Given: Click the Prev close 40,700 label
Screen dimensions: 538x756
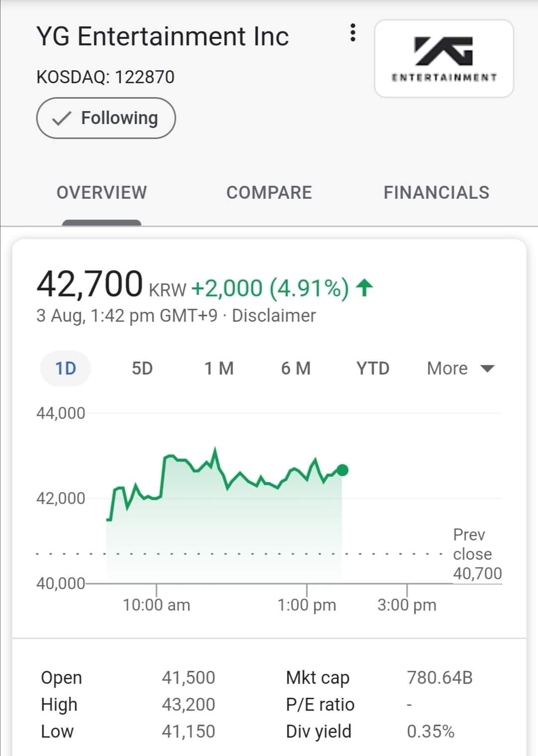Looking at the screenshot, I should [477, 554].
